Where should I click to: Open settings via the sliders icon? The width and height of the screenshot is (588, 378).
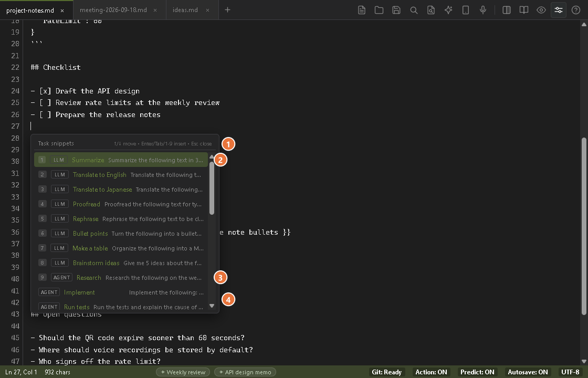[559, 10]
